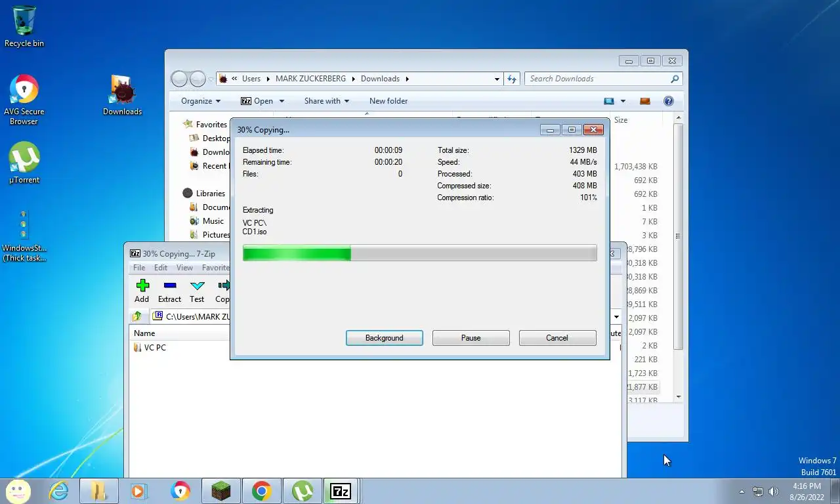This screenshot has width=840, height=504.
Task: Refresh the Downloads folder view
Action: click(x=512, y=79)
